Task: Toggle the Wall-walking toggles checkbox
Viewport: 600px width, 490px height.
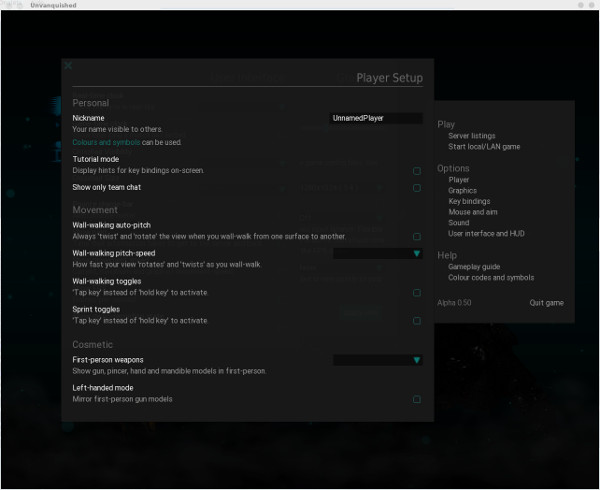Action: [x=416, y=293]
